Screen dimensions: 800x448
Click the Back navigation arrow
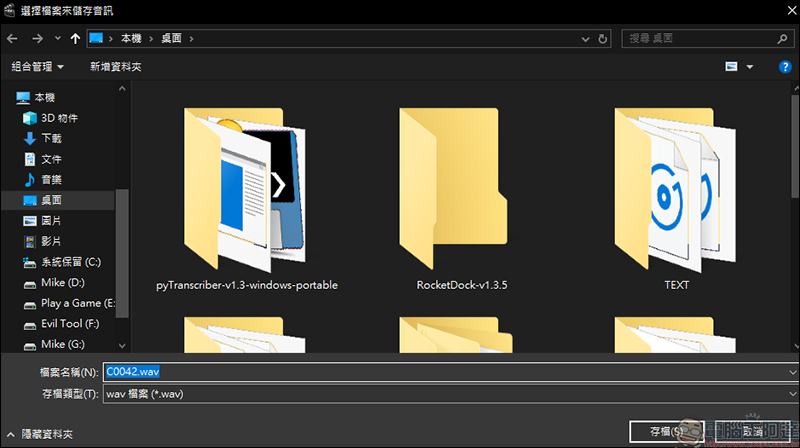point(13,38)
